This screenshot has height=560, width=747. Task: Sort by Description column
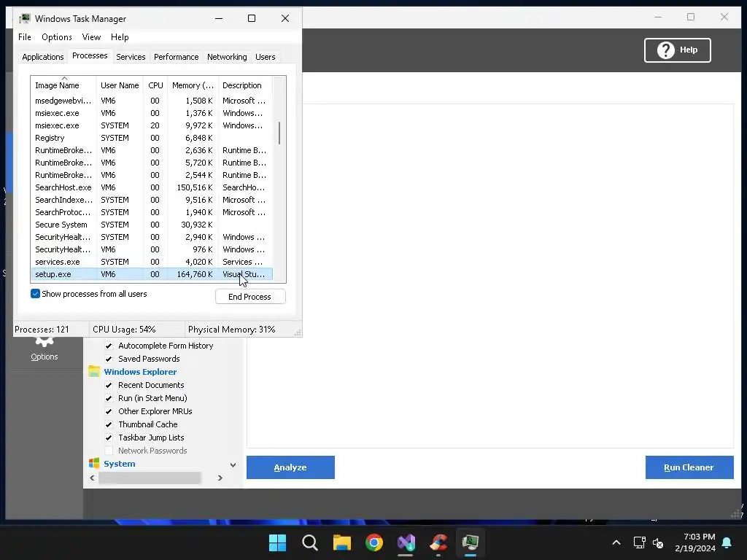pyautogui.click(x=245, y=85)
